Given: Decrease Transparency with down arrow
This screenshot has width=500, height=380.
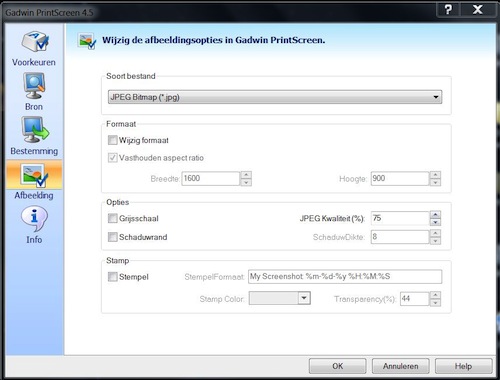Looking at the screenshot, I should tap(435, 303).
